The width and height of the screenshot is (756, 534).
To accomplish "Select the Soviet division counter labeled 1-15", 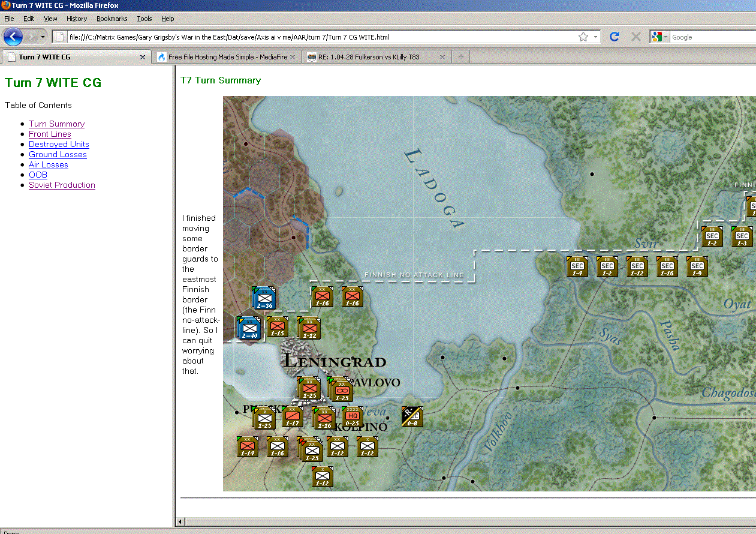I will pyautogui.click(x=278, y=327).
